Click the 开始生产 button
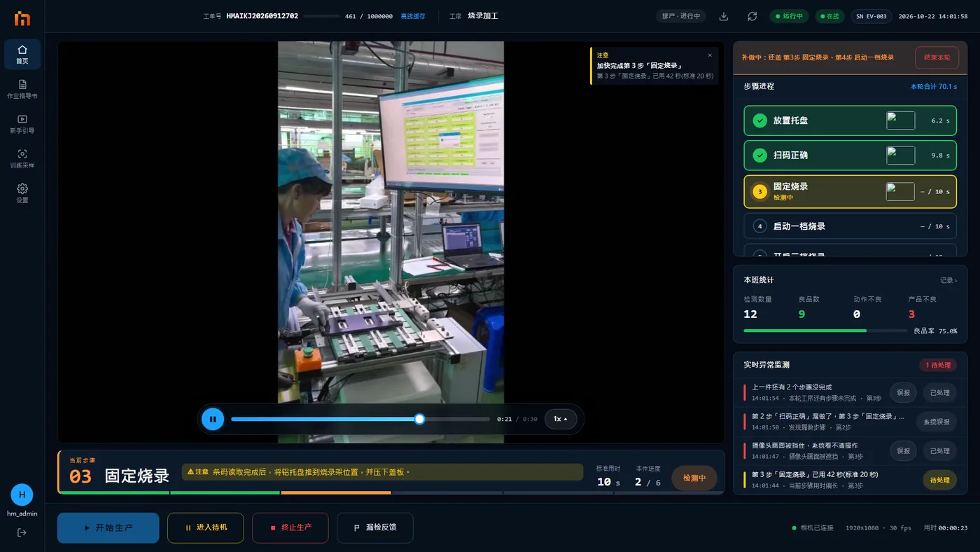 pos(108,527)
